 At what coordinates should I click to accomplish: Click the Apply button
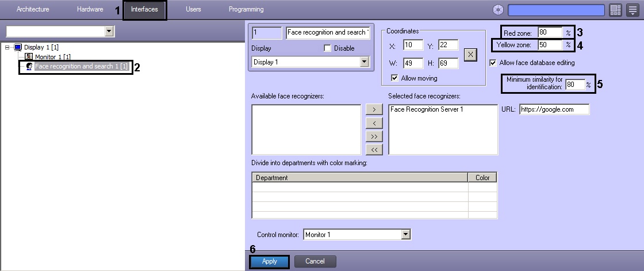click(x=270, y=261)
